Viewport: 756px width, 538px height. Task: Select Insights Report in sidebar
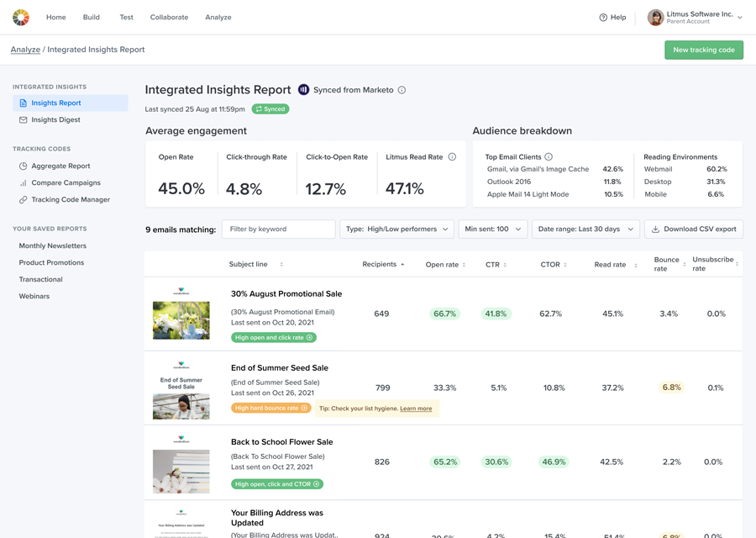click(x=71, y=103)
